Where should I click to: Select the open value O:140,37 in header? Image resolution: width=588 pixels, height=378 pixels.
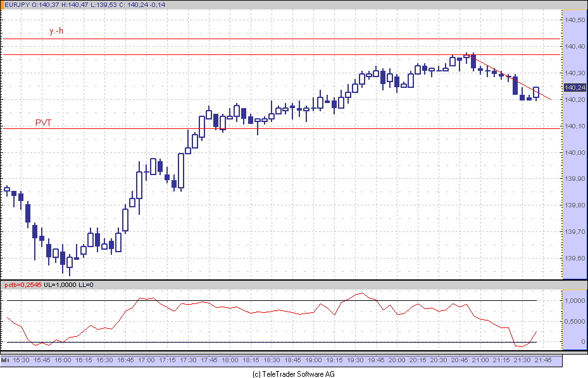click(46, 5)
